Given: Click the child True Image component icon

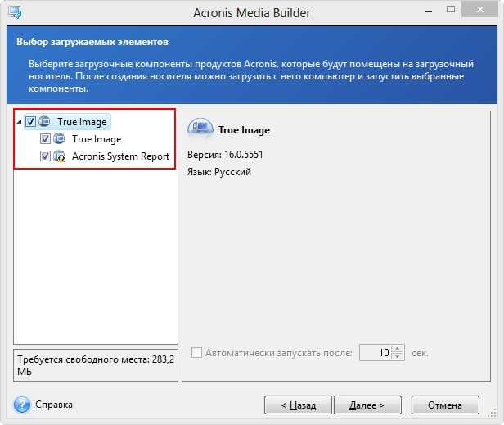Looking at the screenshot, I should 59,139.
